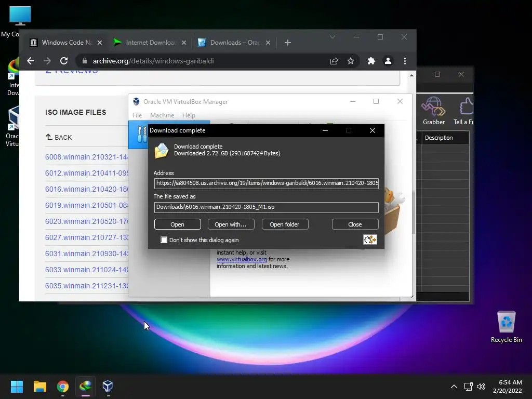Screen dimensions: 532x399
Task: Click the Open folder button
Action: [285, 224]
